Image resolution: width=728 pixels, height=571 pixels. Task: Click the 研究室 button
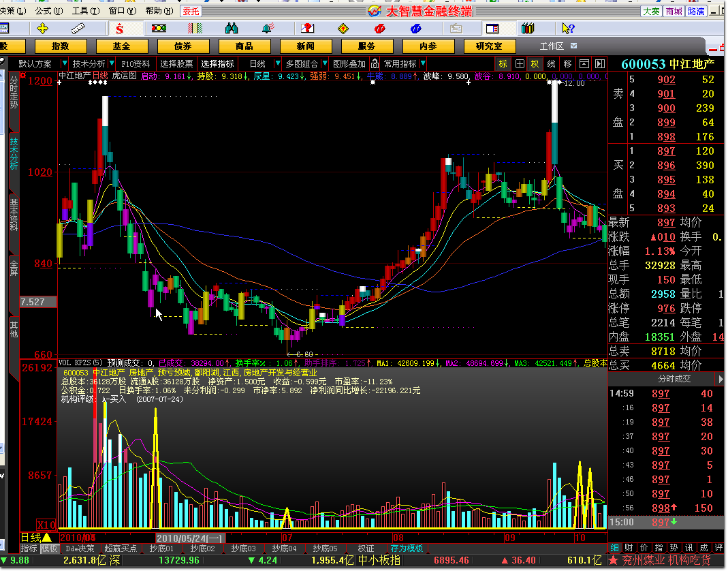coord(489,46)
